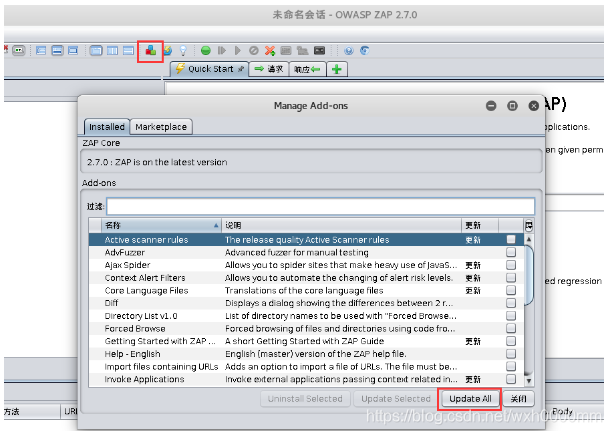
Task: Tick the Directory List v1.0 checkbox
Action: tap(511, 316)
